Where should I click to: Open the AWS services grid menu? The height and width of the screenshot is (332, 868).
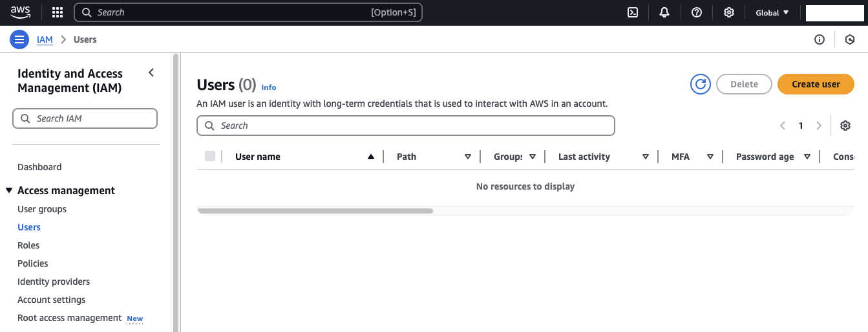point(58,12)
